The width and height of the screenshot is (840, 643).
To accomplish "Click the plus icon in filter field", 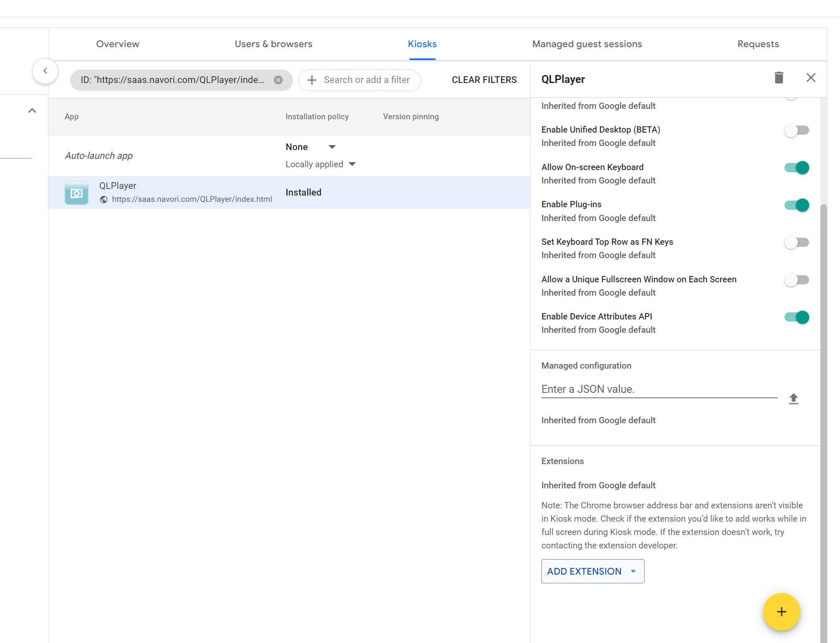I will pos(312,80).
